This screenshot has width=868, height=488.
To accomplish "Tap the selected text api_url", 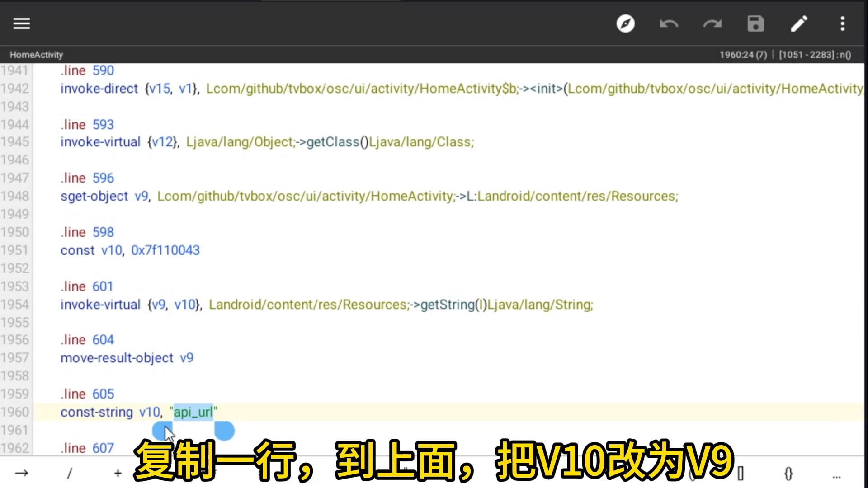I will 193,412.
